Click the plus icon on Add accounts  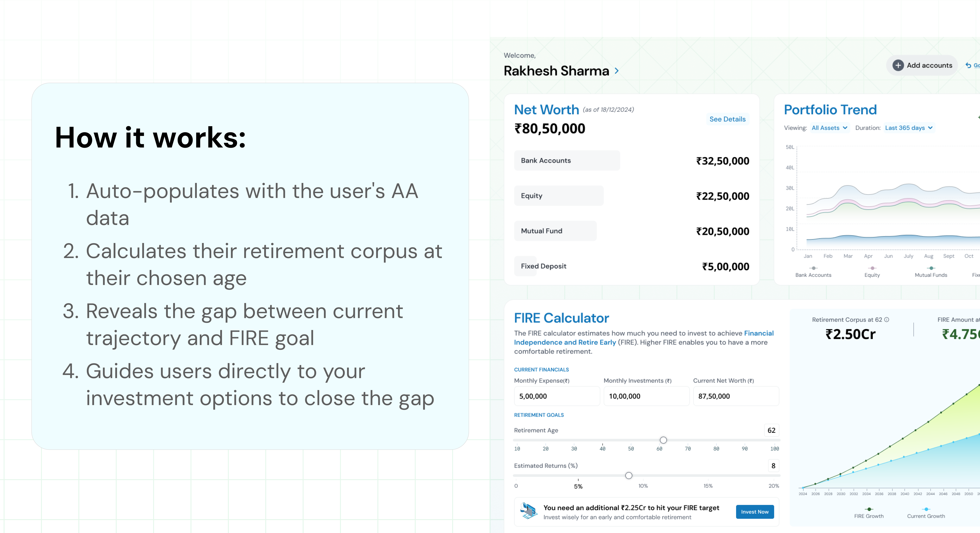[x=898, y=65]
